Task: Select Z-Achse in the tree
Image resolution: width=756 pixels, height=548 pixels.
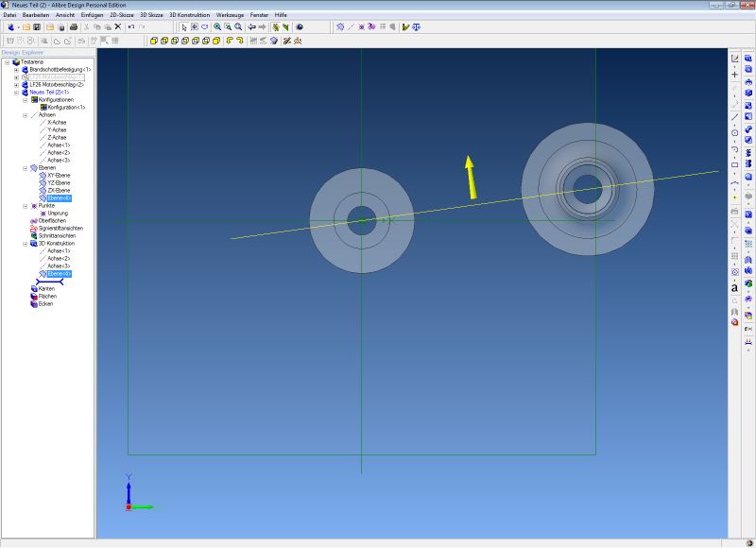Action: pos(57,138)
